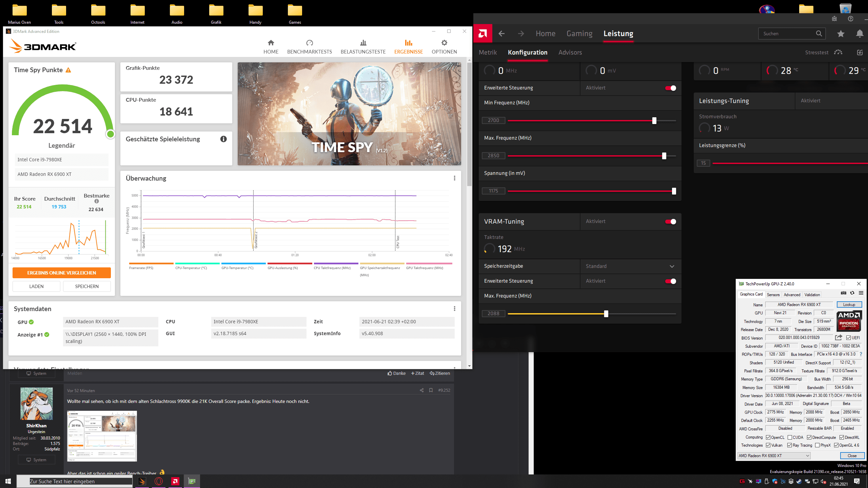Open ShirKhan's attached screenshot thumbnail
This screenshot has height=488, width=868.
(x=102, y=436)
